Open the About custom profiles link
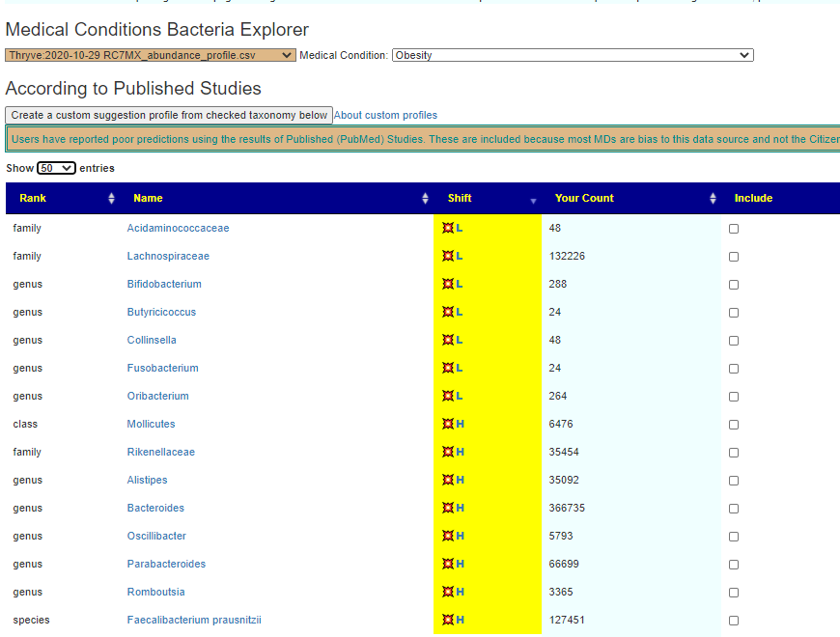This screenshot has width=840, height=637. pyautogui.click(x=385, y=116)
